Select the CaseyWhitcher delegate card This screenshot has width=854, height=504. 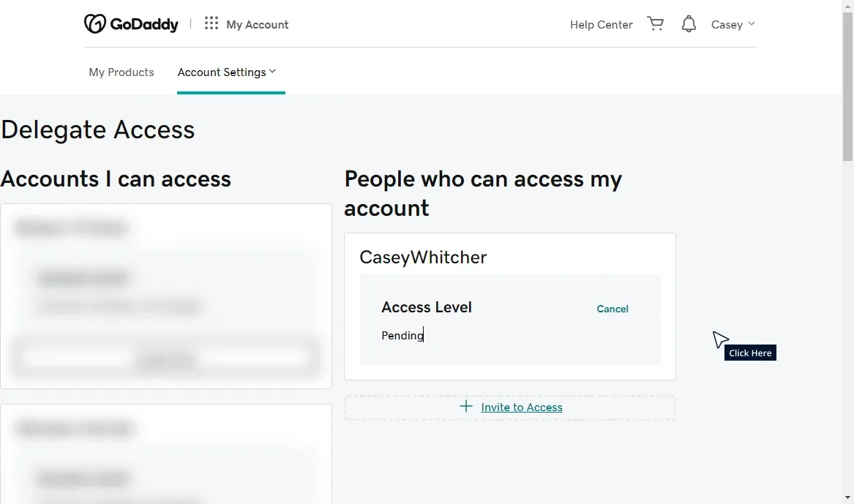point(510,306)
